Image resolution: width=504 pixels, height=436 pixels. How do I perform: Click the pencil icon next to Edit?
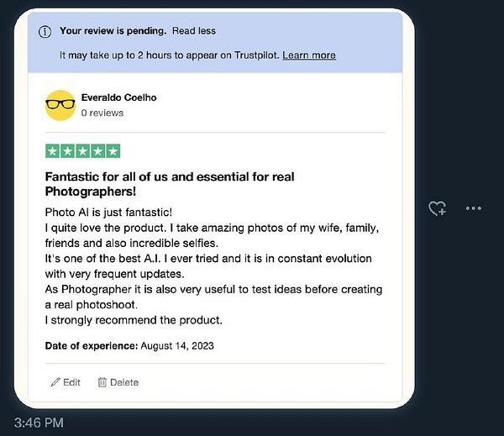(x=55, y=382)
